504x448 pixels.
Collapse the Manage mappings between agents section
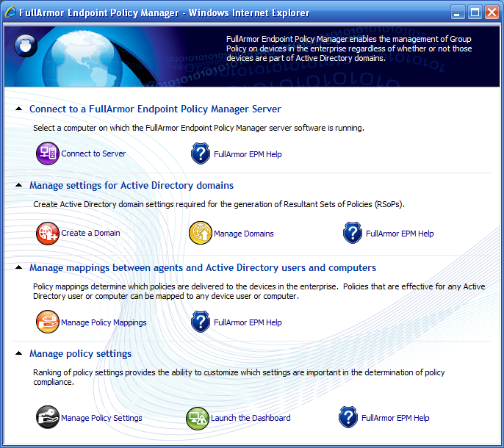click(19, 267)
